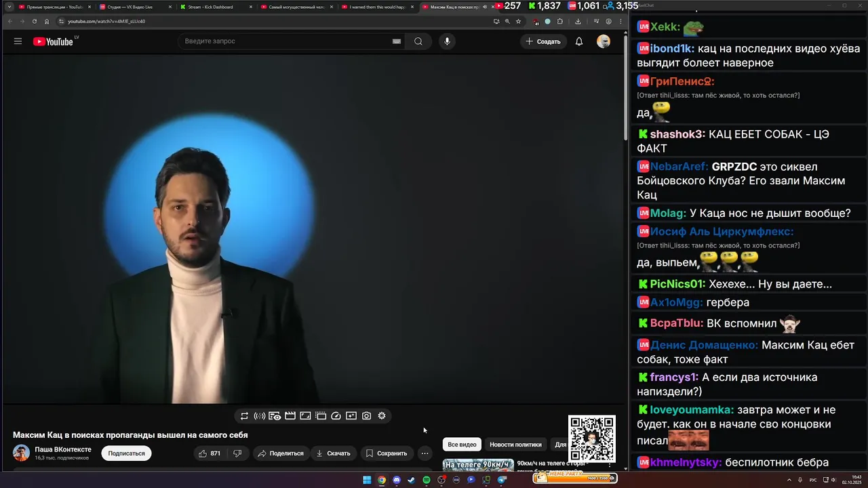868x488 pixels.
Task: Dislike the video with thumbs-down
Action: tap(237, 453)
